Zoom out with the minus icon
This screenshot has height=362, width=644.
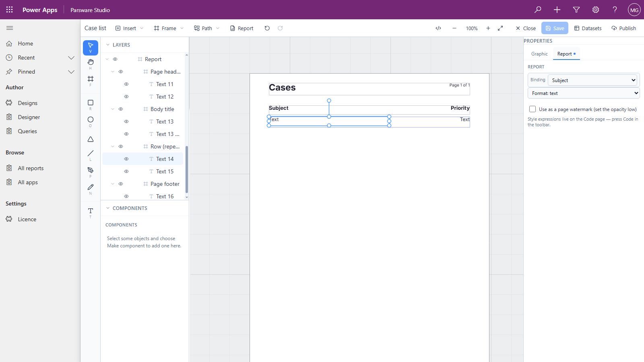(x=454, y=28)
